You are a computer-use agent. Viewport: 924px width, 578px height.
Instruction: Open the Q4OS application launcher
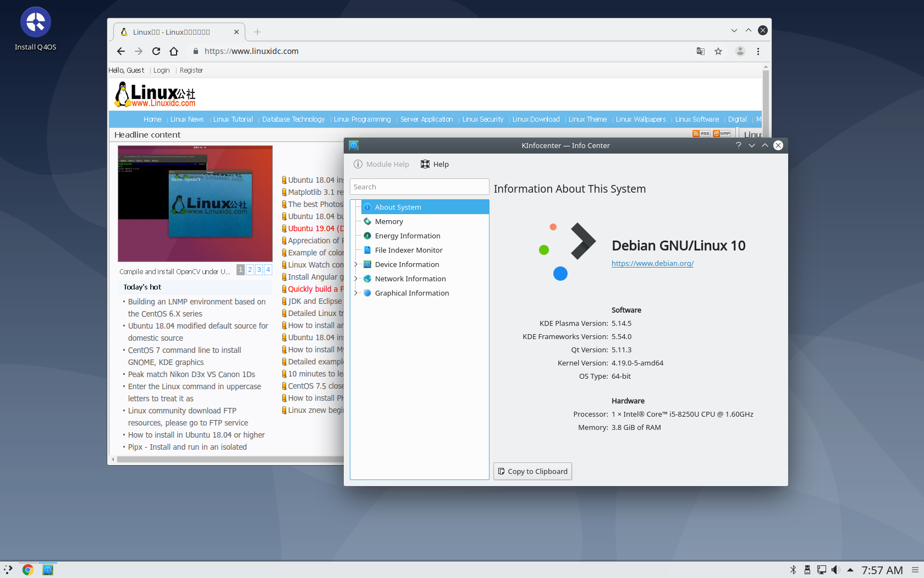(x=8, y=570)
